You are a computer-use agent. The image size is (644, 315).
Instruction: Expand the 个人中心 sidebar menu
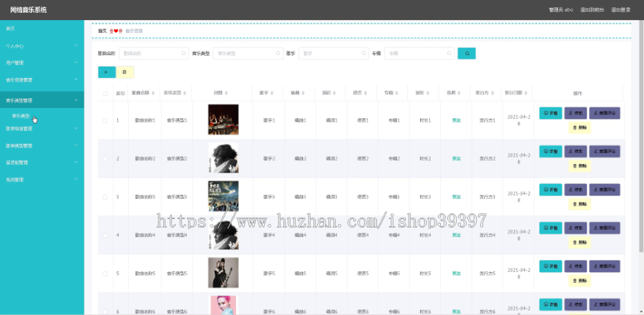pos(42,46)
